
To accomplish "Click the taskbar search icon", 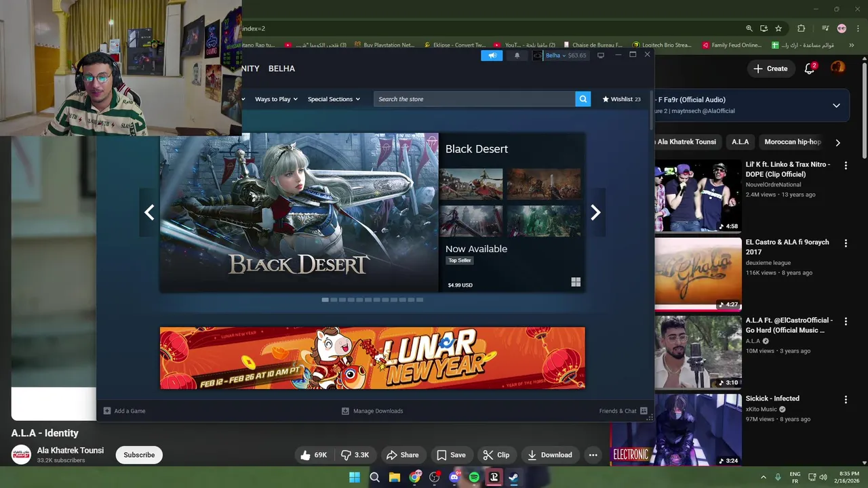I will pyautogui.click(x=374, y=477).
